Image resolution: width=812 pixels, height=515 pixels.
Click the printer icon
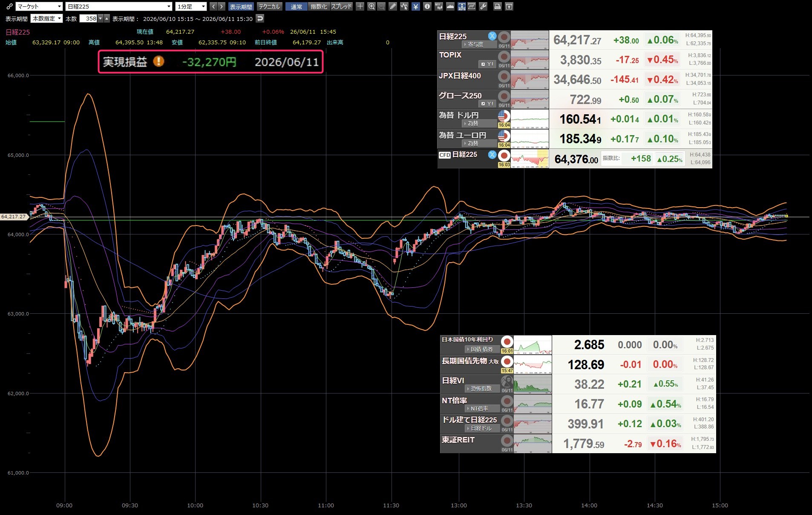tap(497, 6)
